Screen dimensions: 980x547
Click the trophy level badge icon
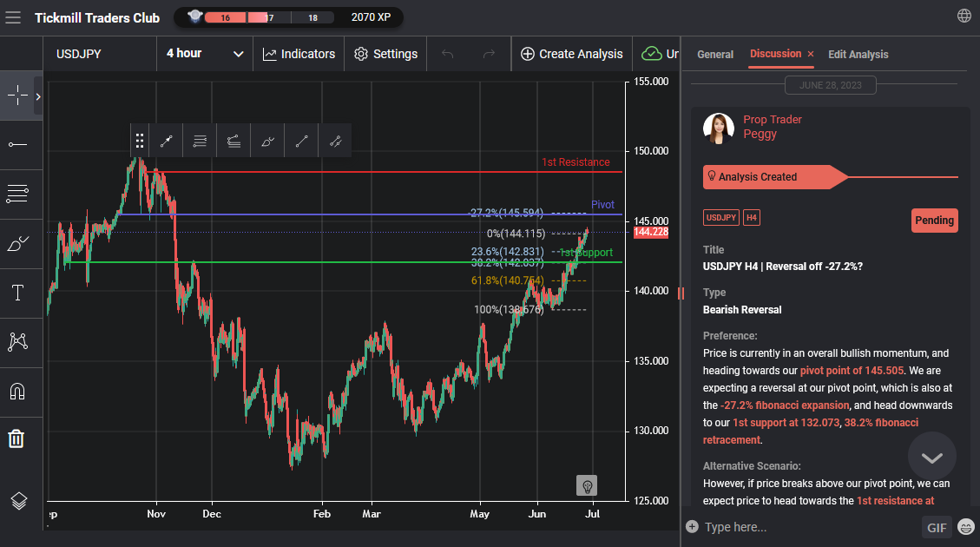195,16
